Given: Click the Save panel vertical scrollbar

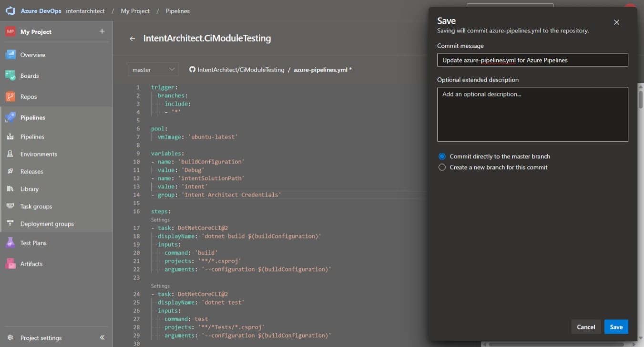Looking at the screenshot, I should coord(641,99).
